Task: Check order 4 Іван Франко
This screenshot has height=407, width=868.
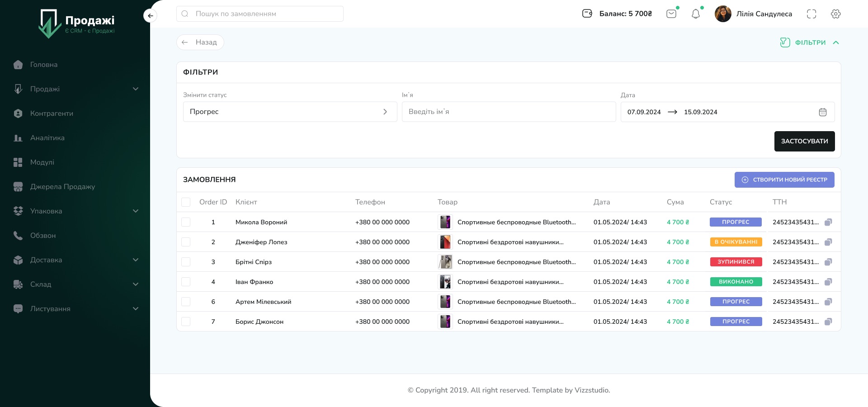Action: coord(186,282)
